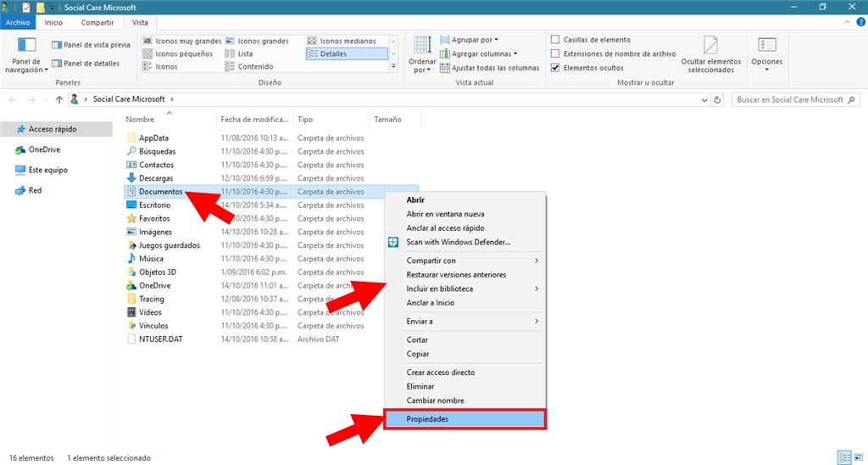Select Lista layout
Screen dimensions: 868x465
239,53
